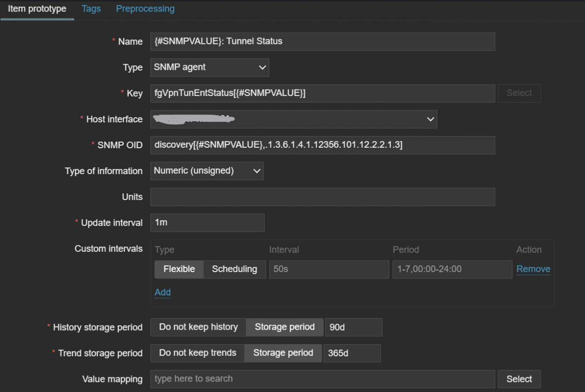Choose Do not keep trends option
The width and height of the screenshot is (585, 392).
pos(197,353)
